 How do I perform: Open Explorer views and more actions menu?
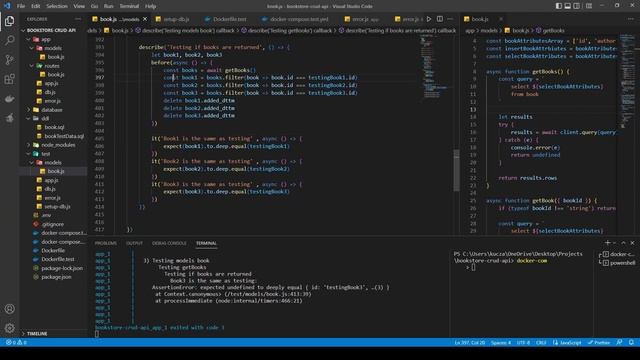pyautogui.click(x=78, y=19)
